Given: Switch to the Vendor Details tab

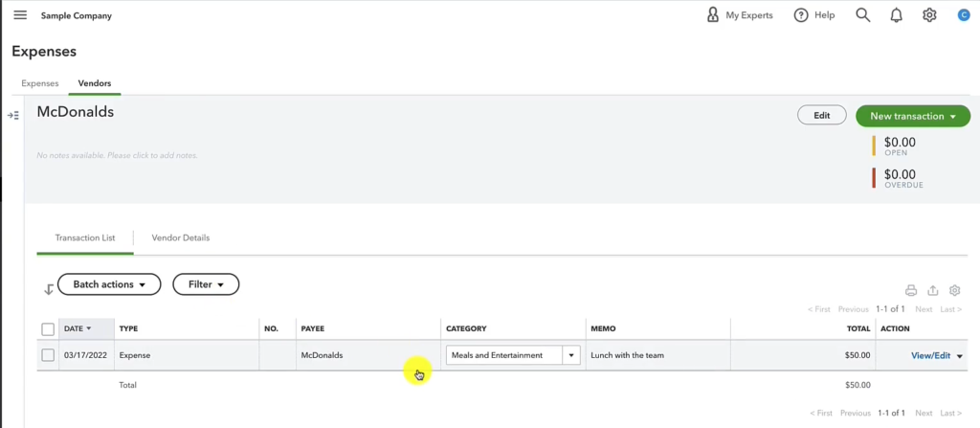Looking at the screenshot, I should point(180,237).
